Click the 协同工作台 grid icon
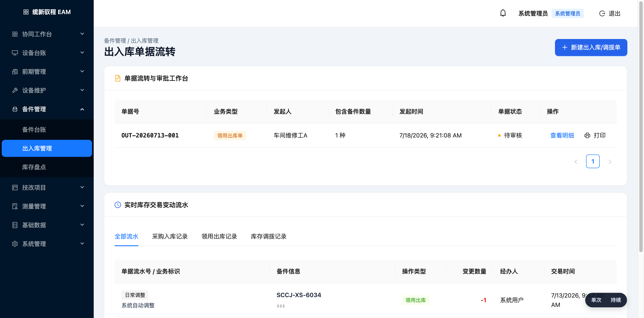Screen dimensions: 644x318 pos(15,34)
